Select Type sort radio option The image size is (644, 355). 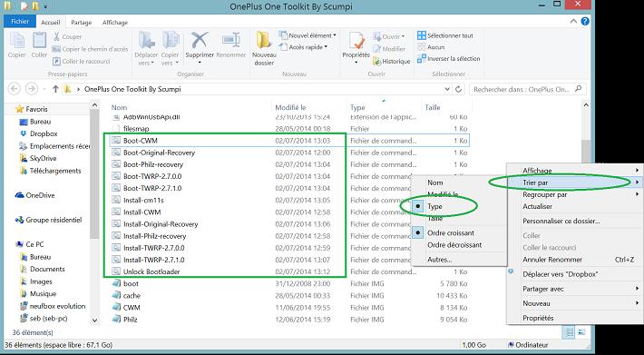coord(417,207)
